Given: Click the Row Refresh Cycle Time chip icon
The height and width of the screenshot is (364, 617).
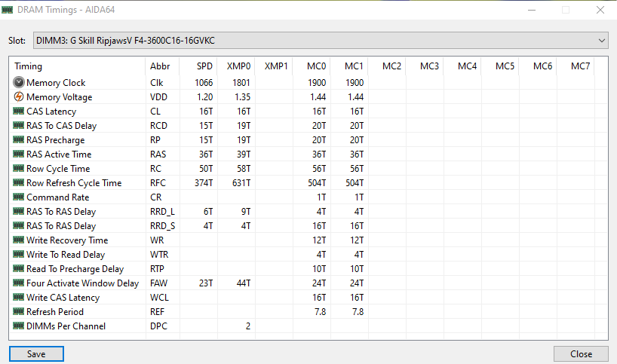Looking at the screenshot, I should tap(19, 183).
